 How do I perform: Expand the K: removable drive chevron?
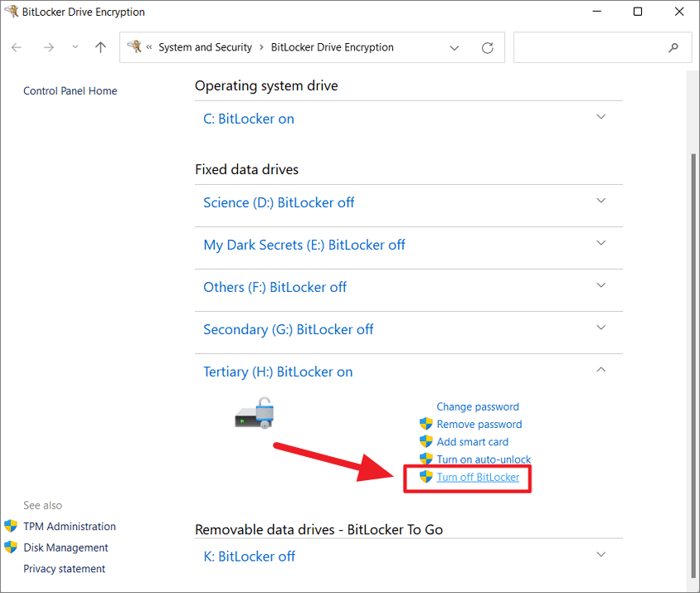[601, 554]
